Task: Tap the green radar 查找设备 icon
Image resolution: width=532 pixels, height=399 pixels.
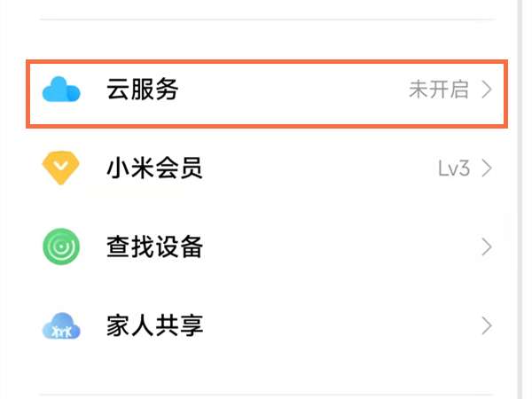Action: [x=61, y=246]
